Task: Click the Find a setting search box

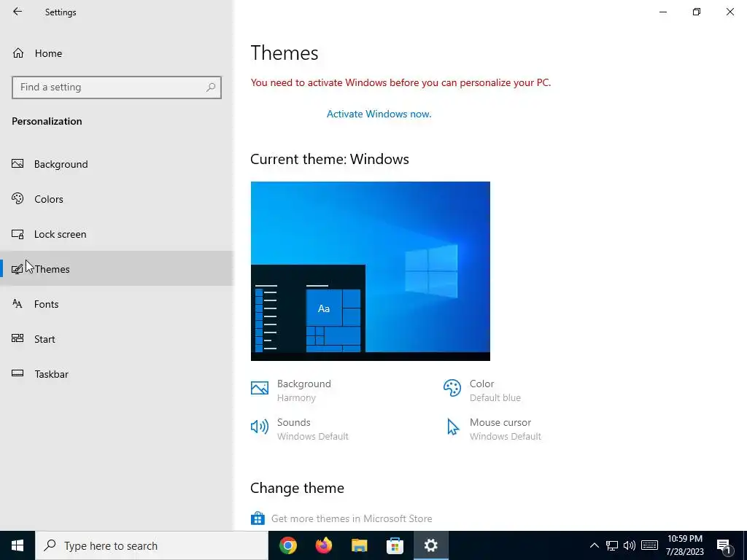Action: [117, 87]
